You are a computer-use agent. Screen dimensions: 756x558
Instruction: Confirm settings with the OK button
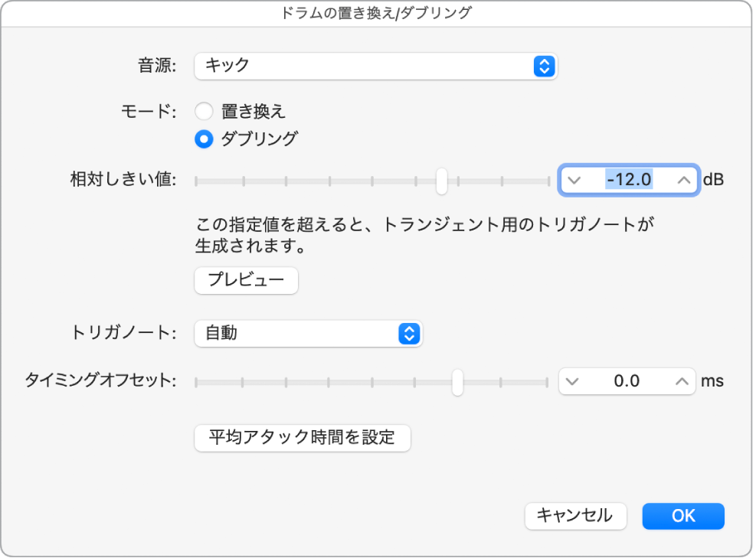pos(682,516)
